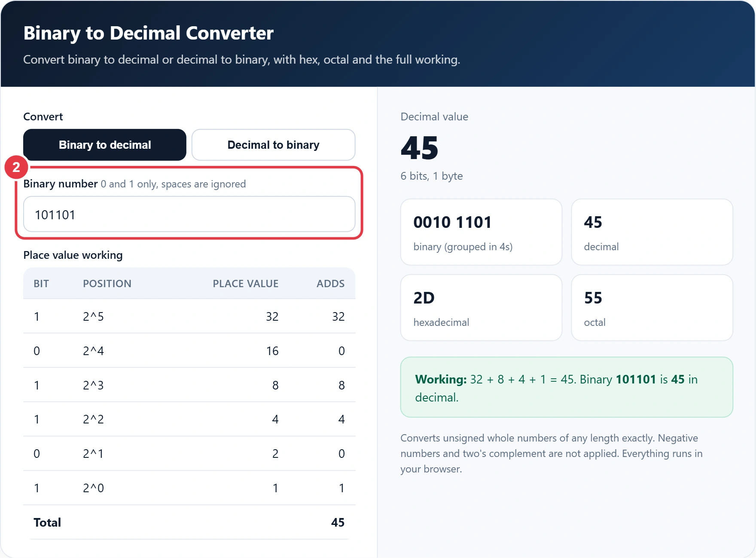Switch to Decimal to binary mode
The width and height of the screenshot is (756, 558).
[274, 145]
